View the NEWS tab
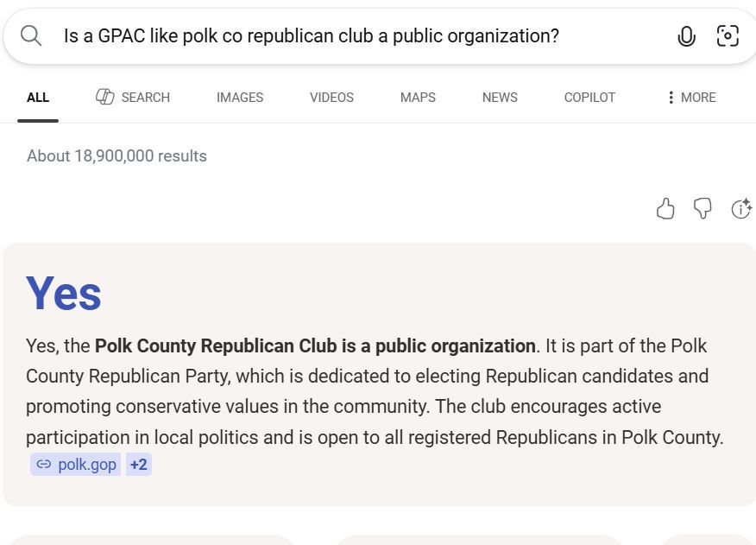Viewport: 756px width, 545px height. [500, 98]
